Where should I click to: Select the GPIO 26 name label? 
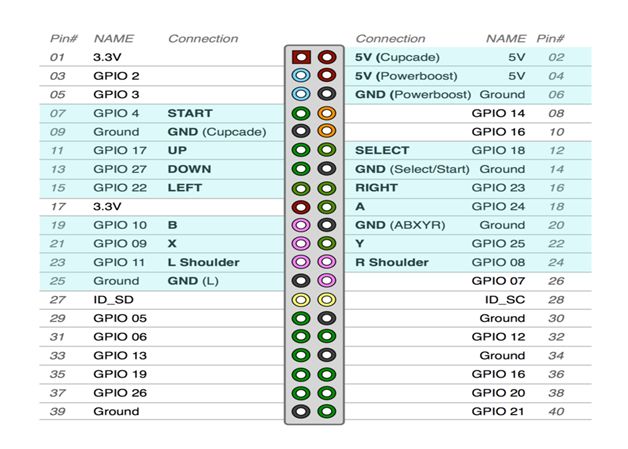click(x=119, y=393)
